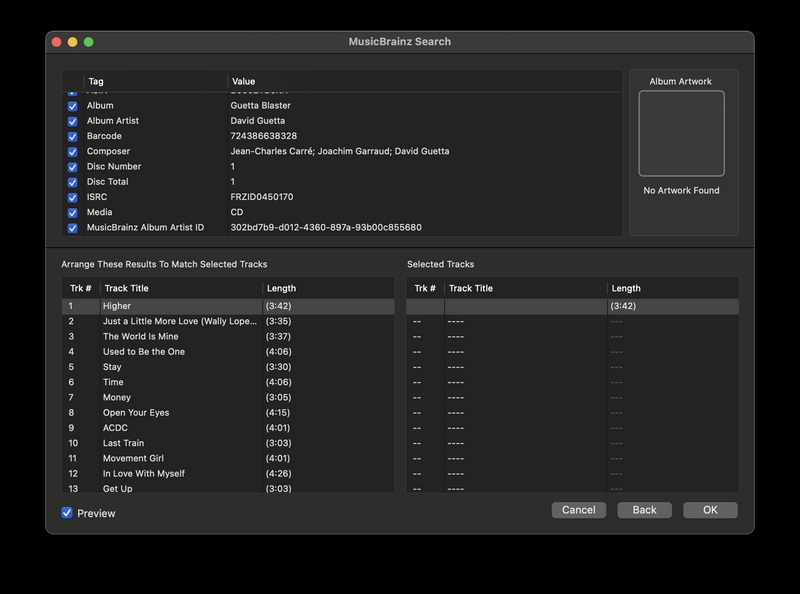The image size is (800, 594).
Task: Select the Get Up track row
Action: pos(228,488)
